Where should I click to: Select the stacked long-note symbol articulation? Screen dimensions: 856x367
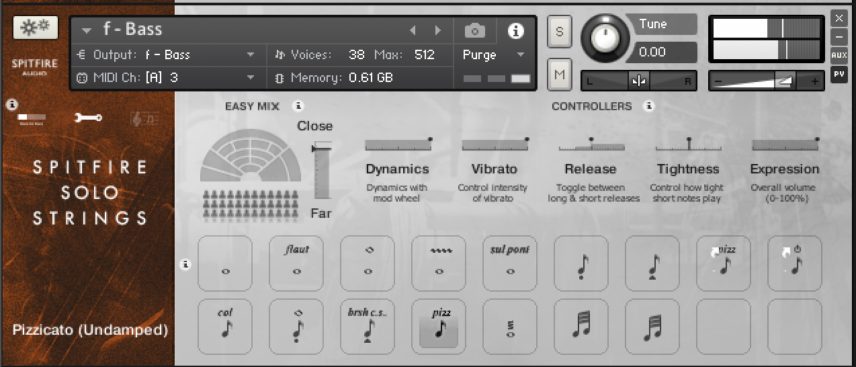point(510,327)
